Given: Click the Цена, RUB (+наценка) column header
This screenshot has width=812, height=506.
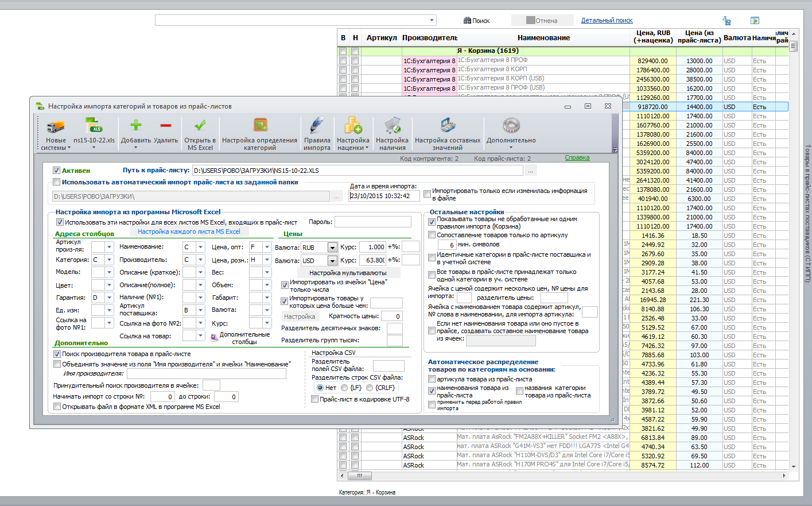Looking at the screenshot, I should click(x=653, y=37).
